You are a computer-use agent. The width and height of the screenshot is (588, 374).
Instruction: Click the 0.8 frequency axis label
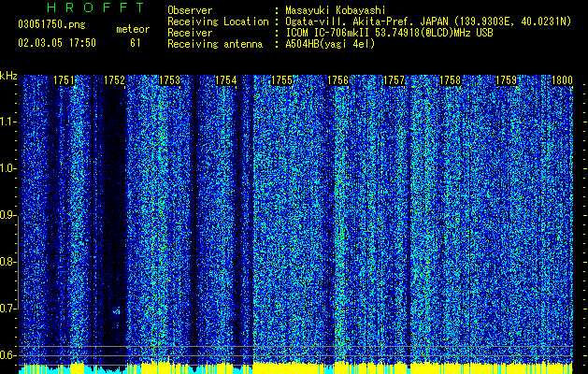point(7,262)
